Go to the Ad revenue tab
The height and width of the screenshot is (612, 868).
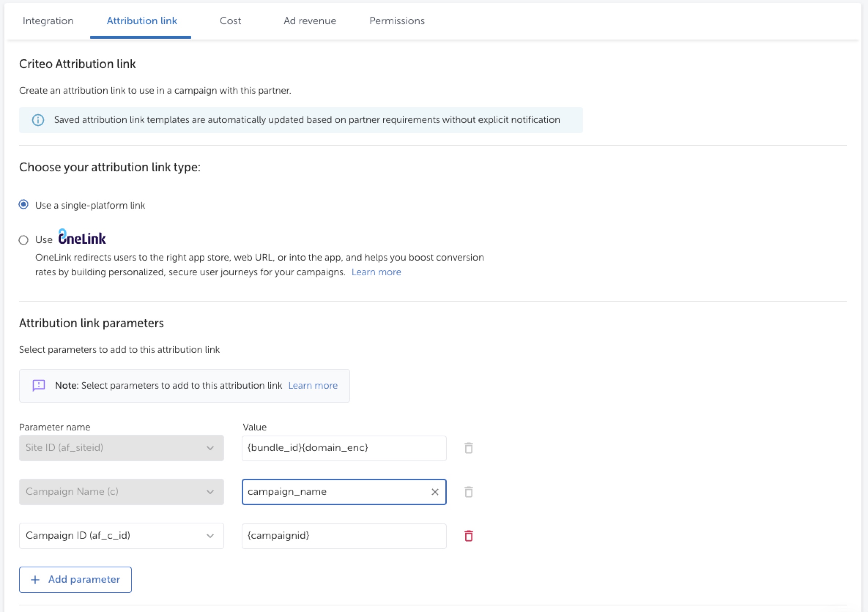[x=310, y=21]
